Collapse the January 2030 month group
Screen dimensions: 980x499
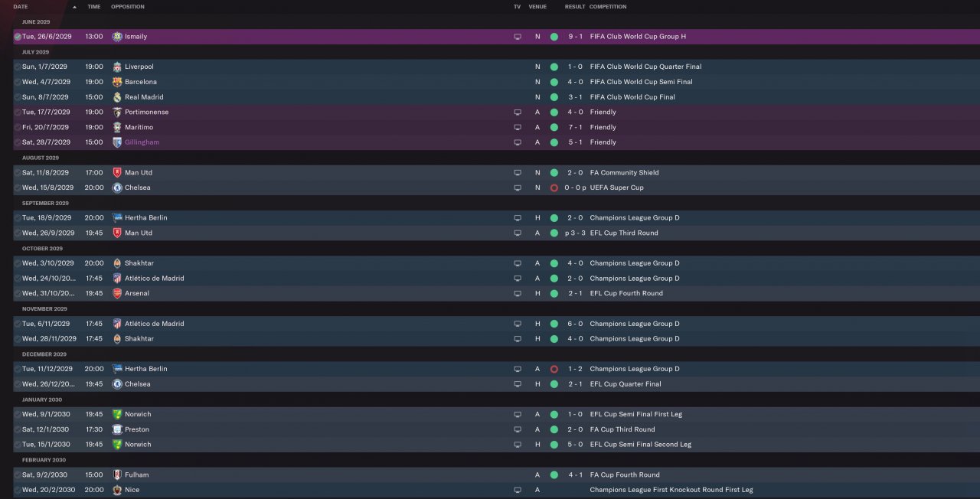point(42,400)
